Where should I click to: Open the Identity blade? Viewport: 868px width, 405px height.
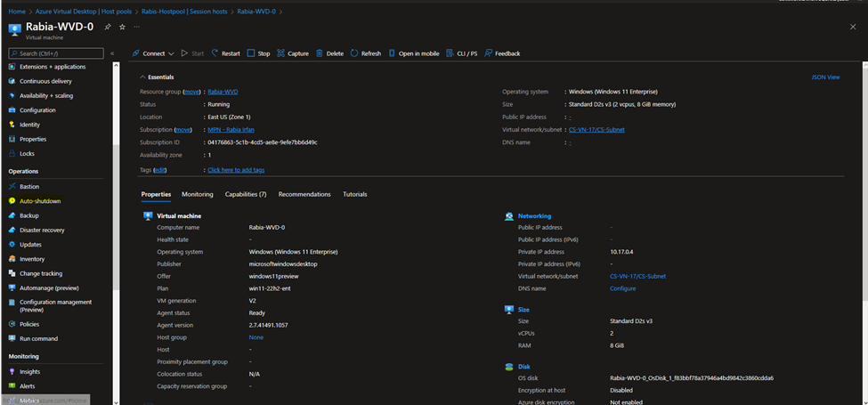coord(30,125)
